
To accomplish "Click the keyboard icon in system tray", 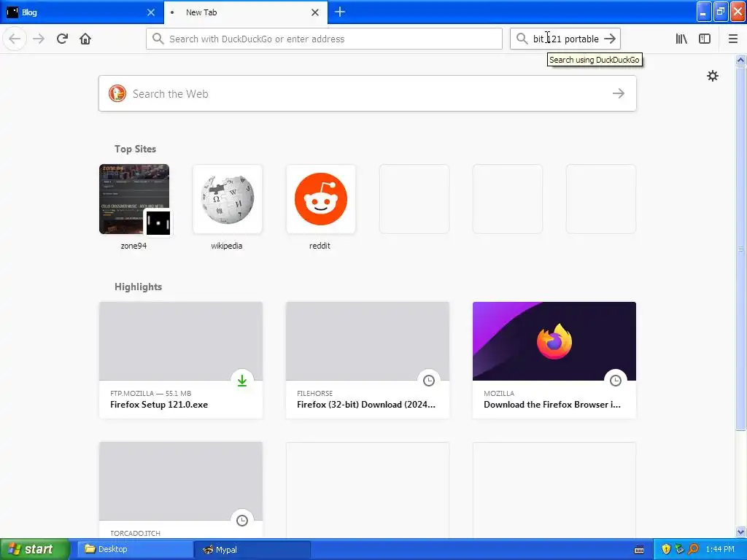I will 639,550.
